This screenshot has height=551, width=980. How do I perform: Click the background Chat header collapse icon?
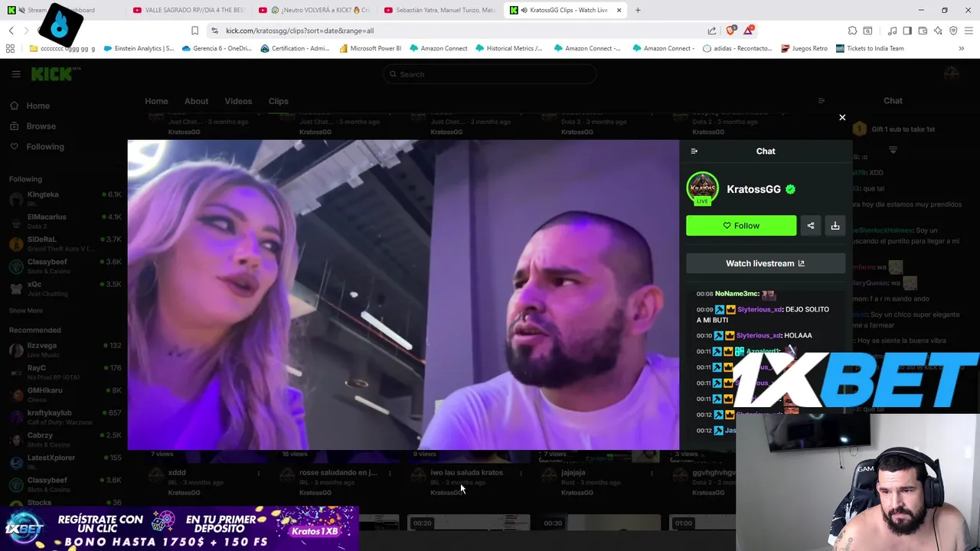tap(822, 101)
